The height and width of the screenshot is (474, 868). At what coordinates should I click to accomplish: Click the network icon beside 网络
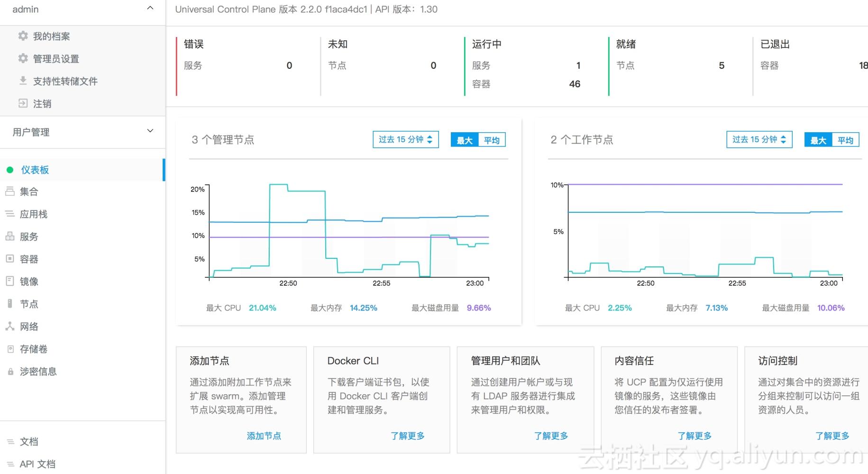click(9, 326)
